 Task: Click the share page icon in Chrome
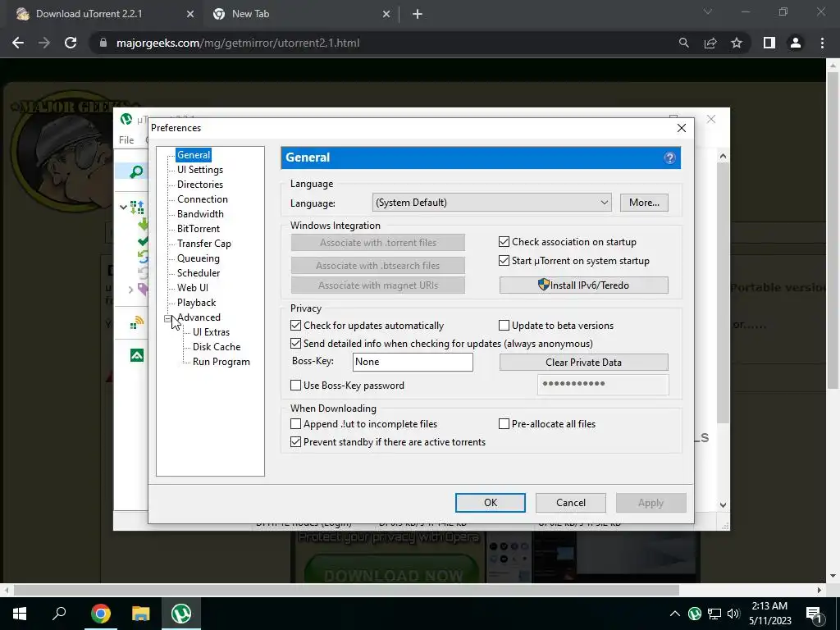[x=710, y=43]
